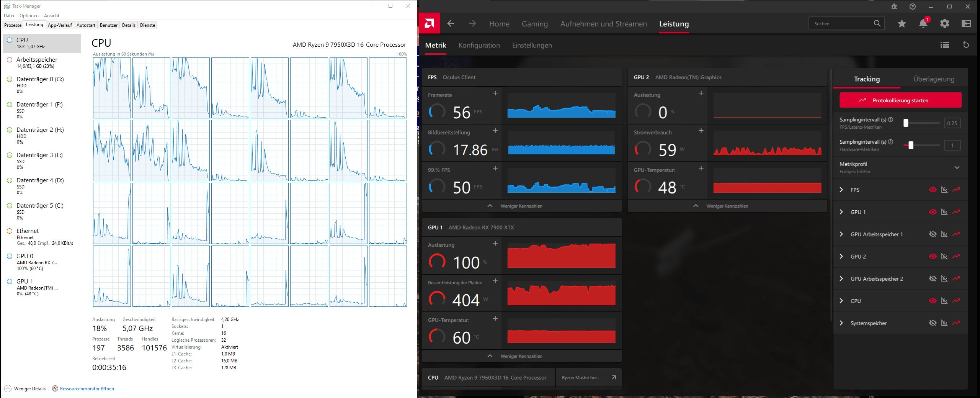Click the 0.25 sampling interval field
The image size is (980, 398).
(x=952, y=123)
